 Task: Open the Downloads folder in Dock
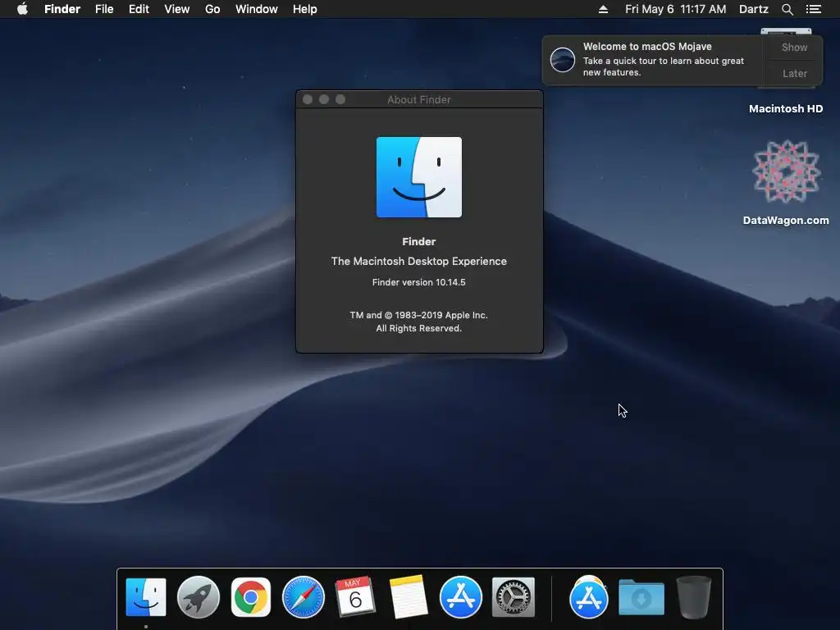tap(641, 597)
